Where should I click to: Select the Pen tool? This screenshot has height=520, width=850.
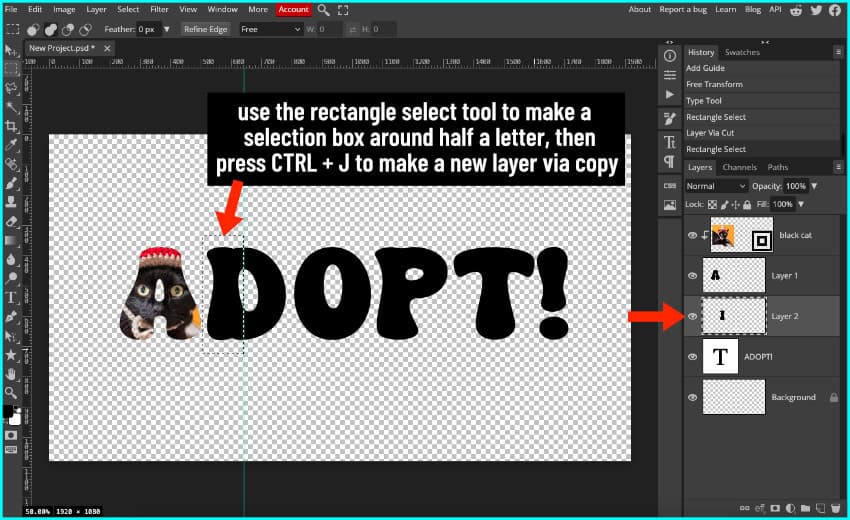coord(11,317)
